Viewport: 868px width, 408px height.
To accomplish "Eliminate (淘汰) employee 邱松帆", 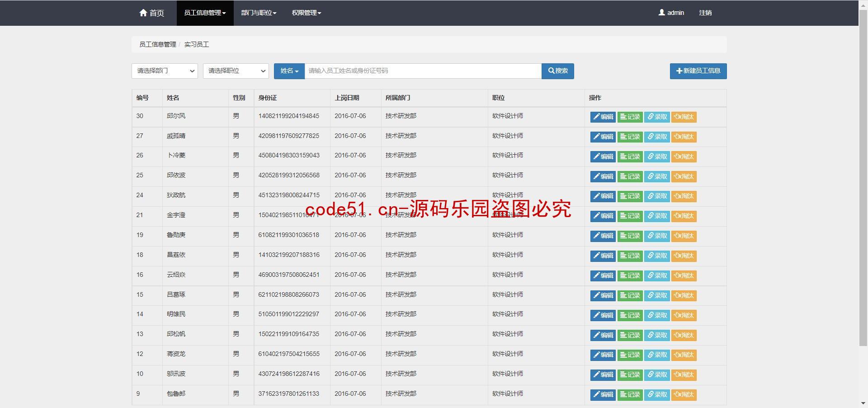I will 684,335.
